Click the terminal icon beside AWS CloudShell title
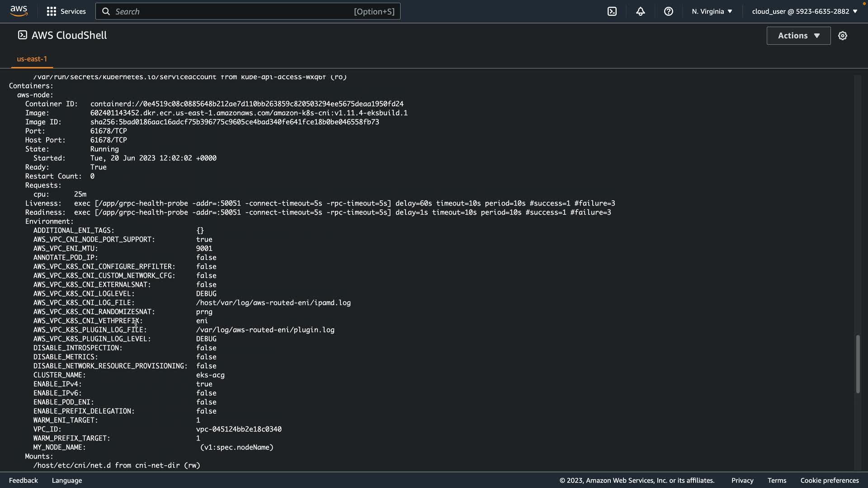The image size is (868, 488). click(x=22, y=35)
